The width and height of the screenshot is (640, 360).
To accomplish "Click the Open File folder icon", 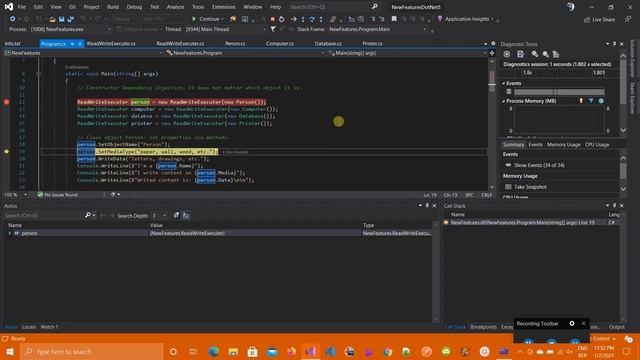I will click(52, 19).
